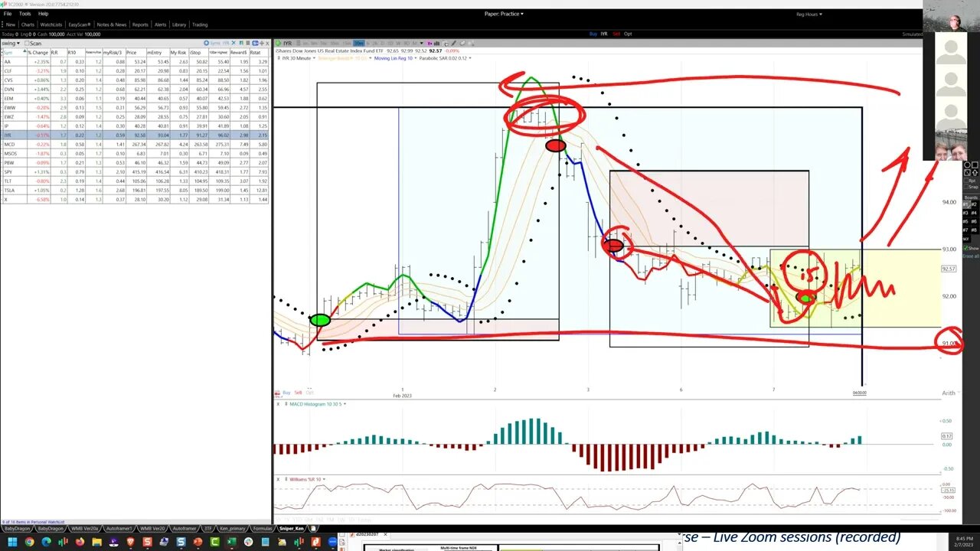Expand the Paper: Practice account dropdown
The height and width of the screenshot is (551, 980).
click(x=504, y=14)
